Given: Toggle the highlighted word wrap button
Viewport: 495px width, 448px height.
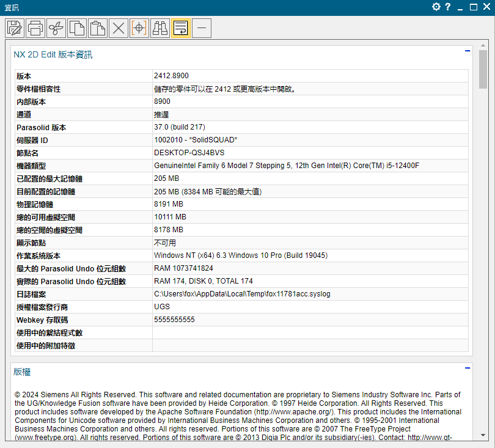Looking at the screenshot, I should (x=181, y=28).
